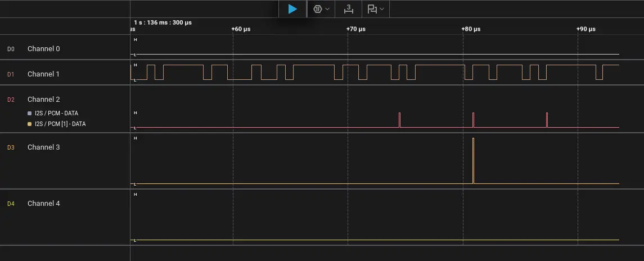The width and height of the screenshot is (644, 261).
Task: Select the D2 channel badge
Action: click(11, 100)
